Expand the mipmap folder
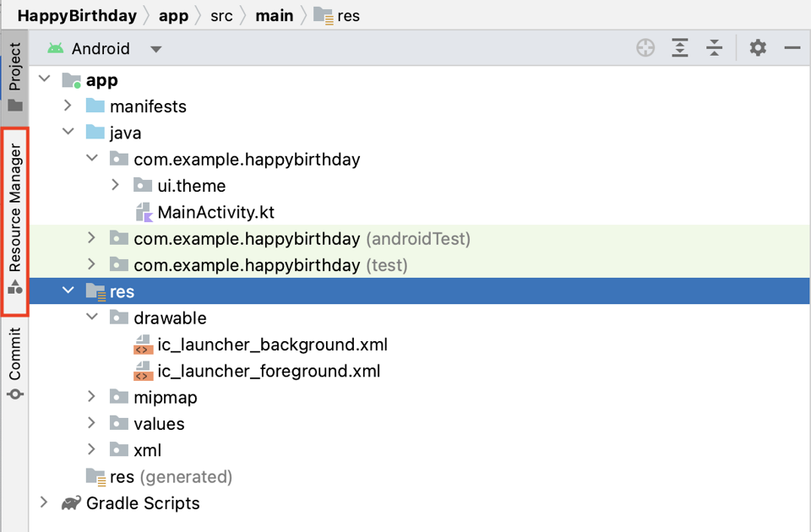 pyautogui.click(x=92, y=397)
